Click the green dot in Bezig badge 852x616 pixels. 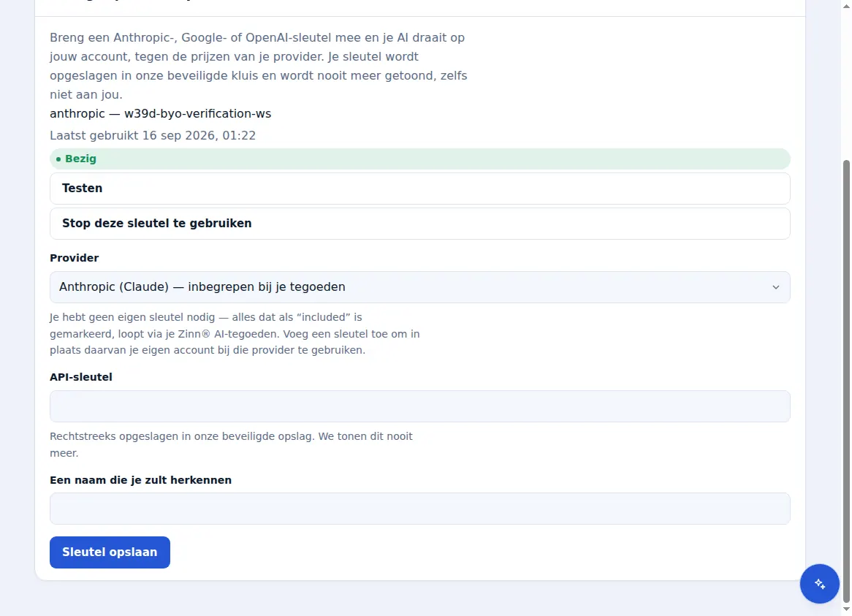coord(58,159)
